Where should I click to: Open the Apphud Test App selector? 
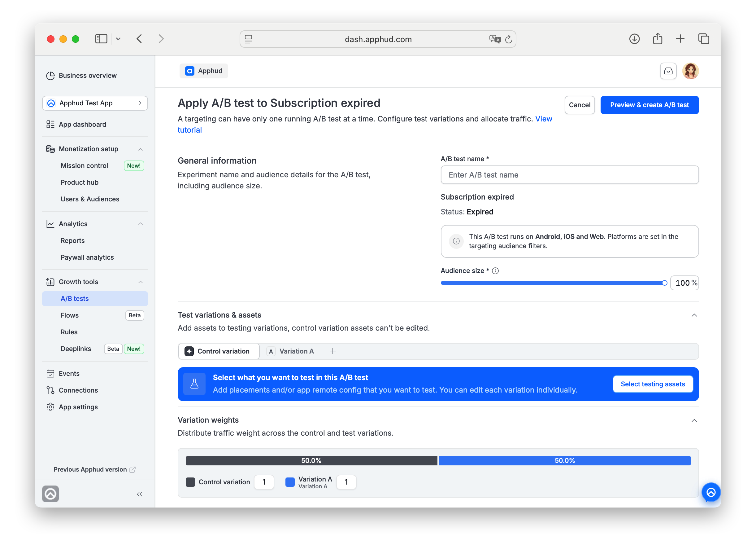[x=95, y=103]
